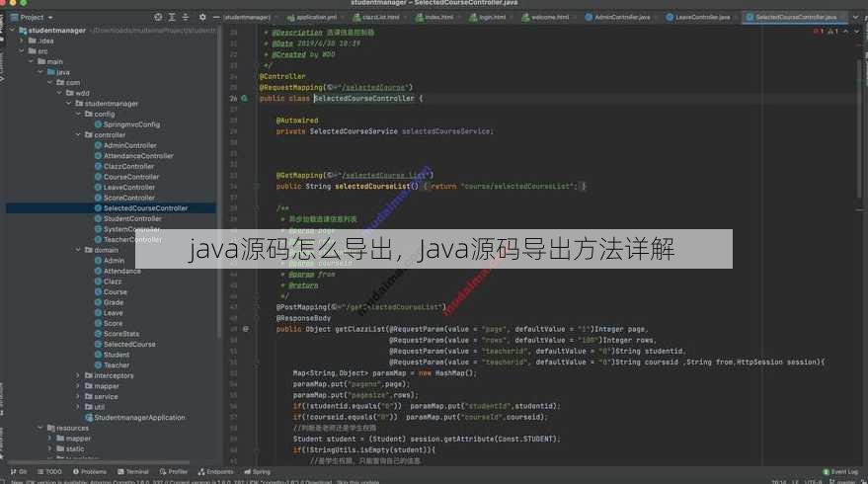This screenshot has width=868, height=484.
Task: Switch to AdminController.java editor tab
Action: click(x=618, y=18)
